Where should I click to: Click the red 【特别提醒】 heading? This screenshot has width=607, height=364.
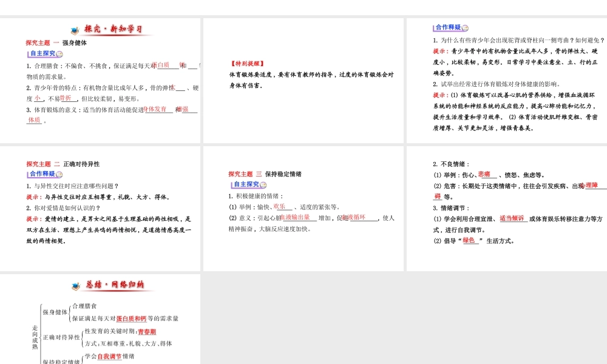point(248,64)
